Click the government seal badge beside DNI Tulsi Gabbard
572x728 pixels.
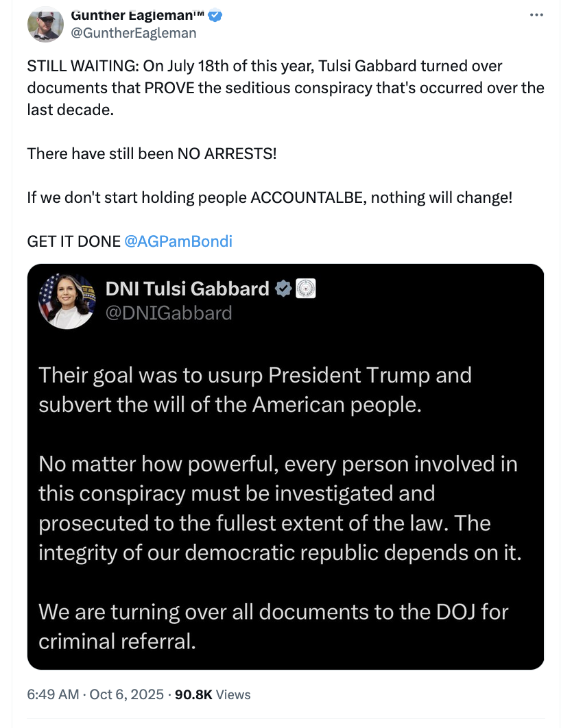tap(305, 289)
